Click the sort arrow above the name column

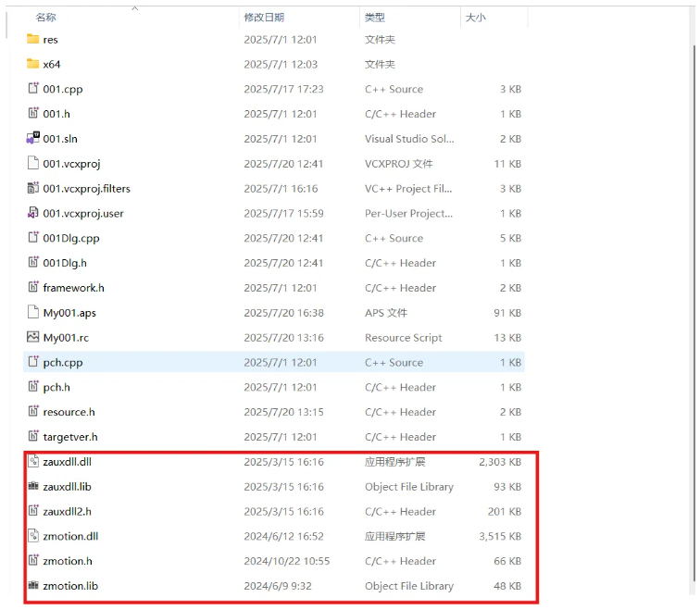pyautogui.click(x=135, y=8)
